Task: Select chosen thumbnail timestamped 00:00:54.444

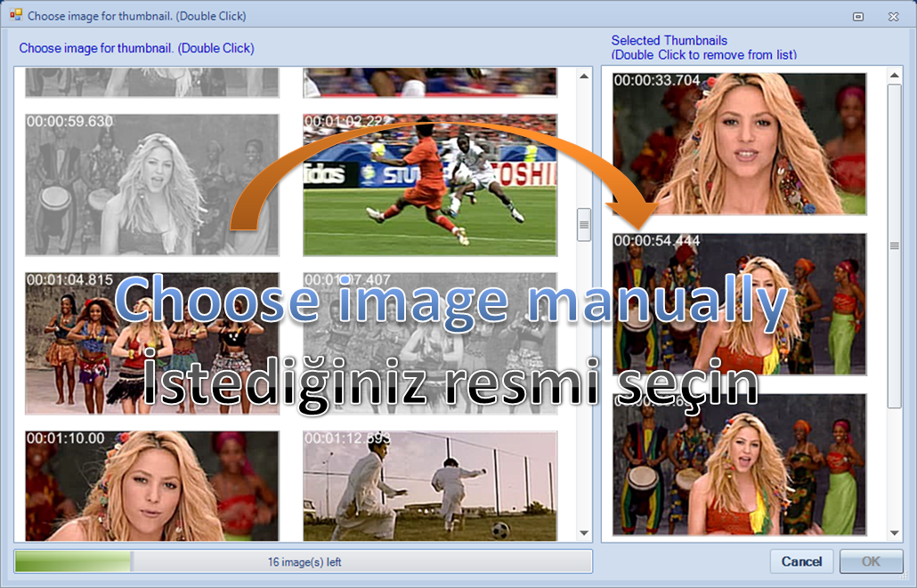Action: [x=739, y=304]
